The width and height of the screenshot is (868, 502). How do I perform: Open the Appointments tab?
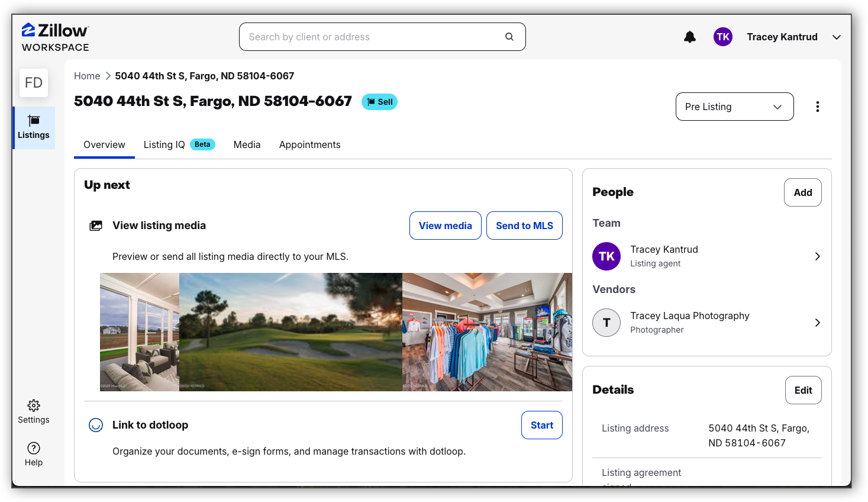[309, 144]
